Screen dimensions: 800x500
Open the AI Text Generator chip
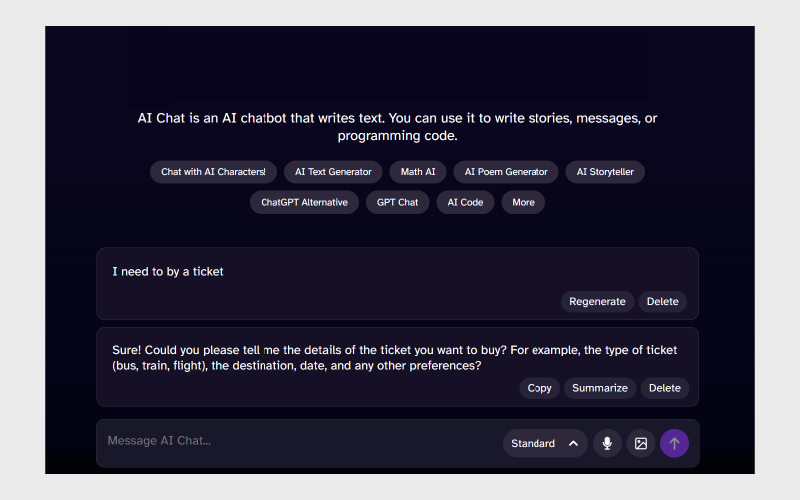click(333, 172)
